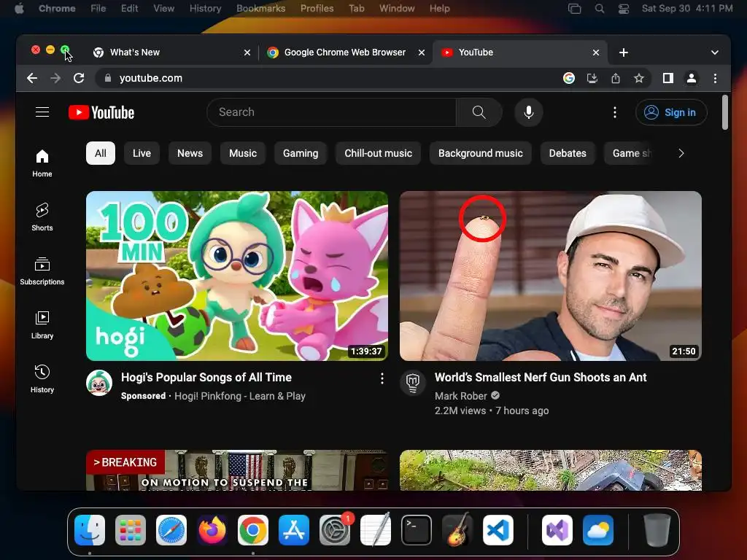Image resolution: width=747 pixels, height=560 pixels.
Task: Bookmark this page with star icon
Action: point(639,78)
